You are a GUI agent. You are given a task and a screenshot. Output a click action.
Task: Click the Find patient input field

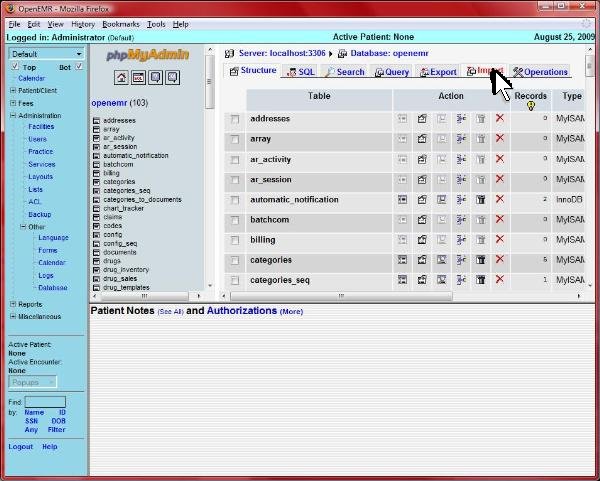click(x=45, y=402)
